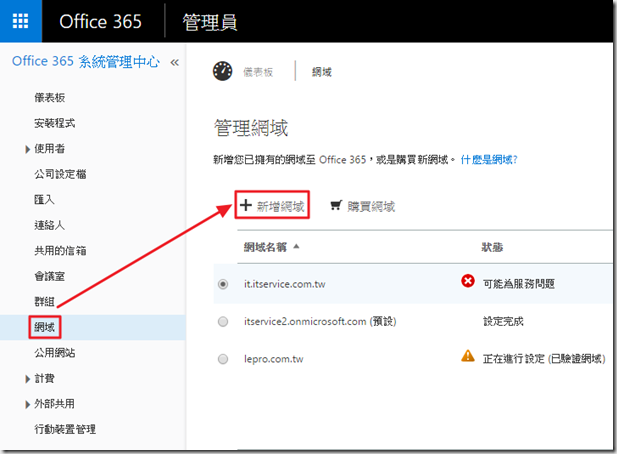The image size is (617, 454).
Task: Open 網域 in the left navigation
Action: [x=46, y=327]
